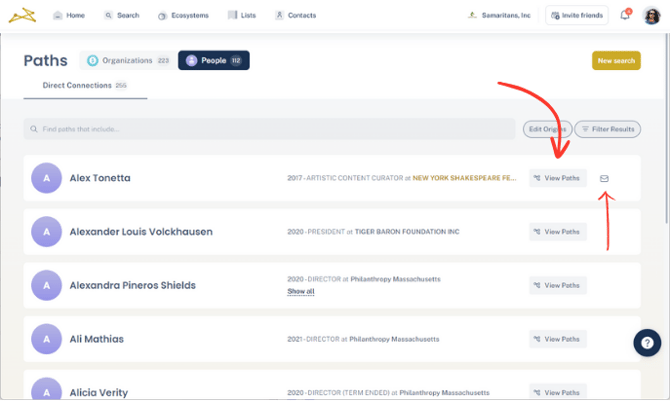Open Search in the top navigation
Viewport: 670px width, 401px height.
coord(122,15)
